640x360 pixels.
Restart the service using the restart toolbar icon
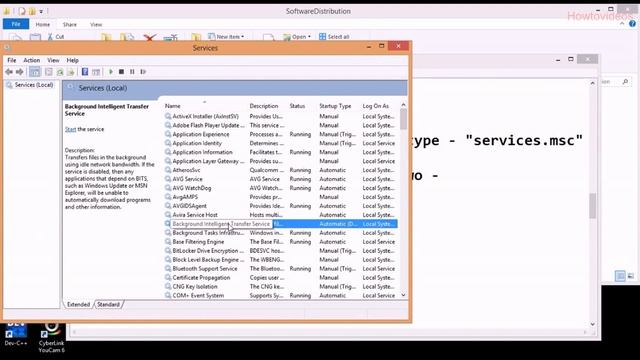pyautogui.click(x=143, y=72)
